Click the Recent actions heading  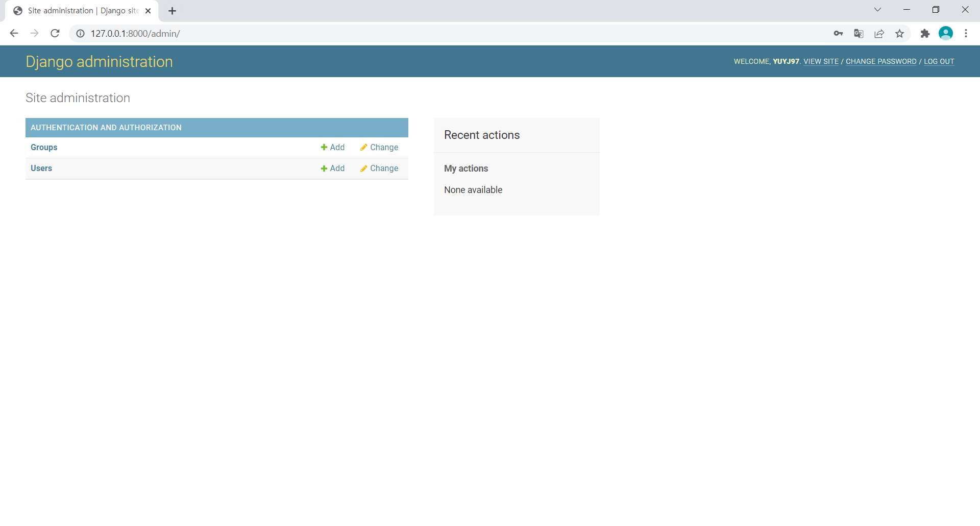coord(482,135)
